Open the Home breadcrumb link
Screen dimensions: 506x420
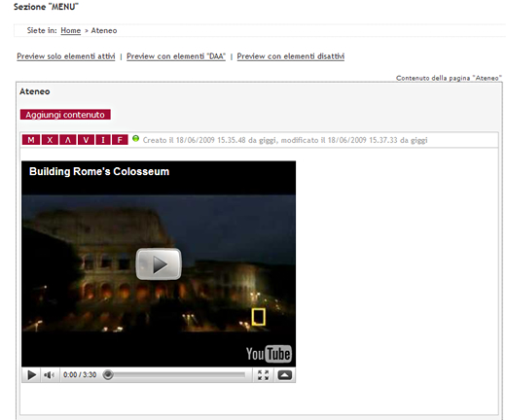click(x=71, y=30)
